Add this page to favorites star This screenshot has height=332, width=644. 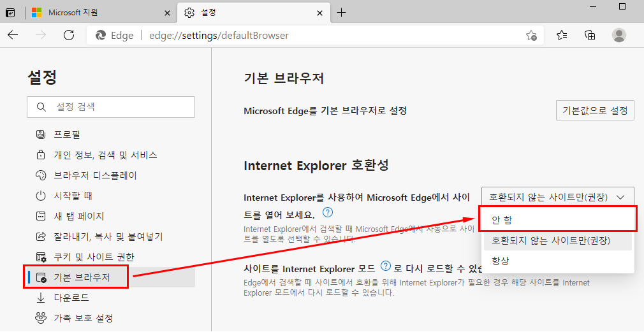[x=531, y=35]
